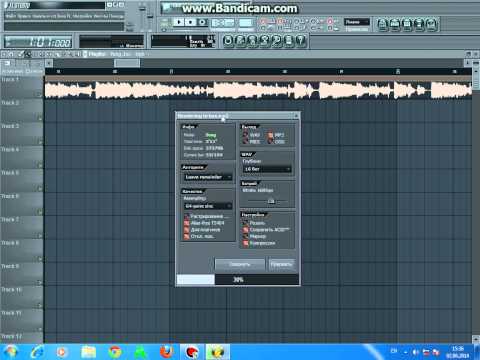The height and width of the screenshot is (360, 480).
Task: Click the fourth round icon in the upper shortcut row
Action: [420, 24]
